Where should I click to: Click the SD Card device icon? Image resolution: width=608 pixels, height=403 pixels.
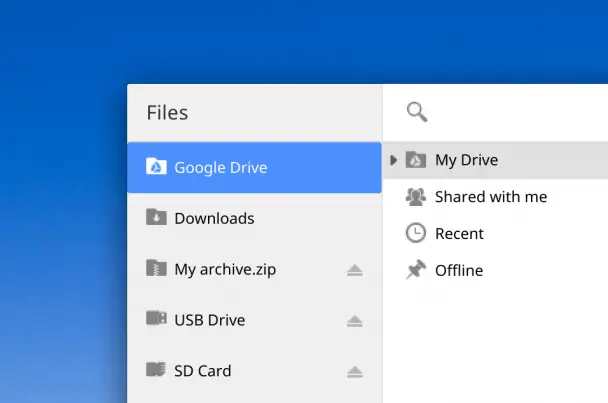pos(156,370)
